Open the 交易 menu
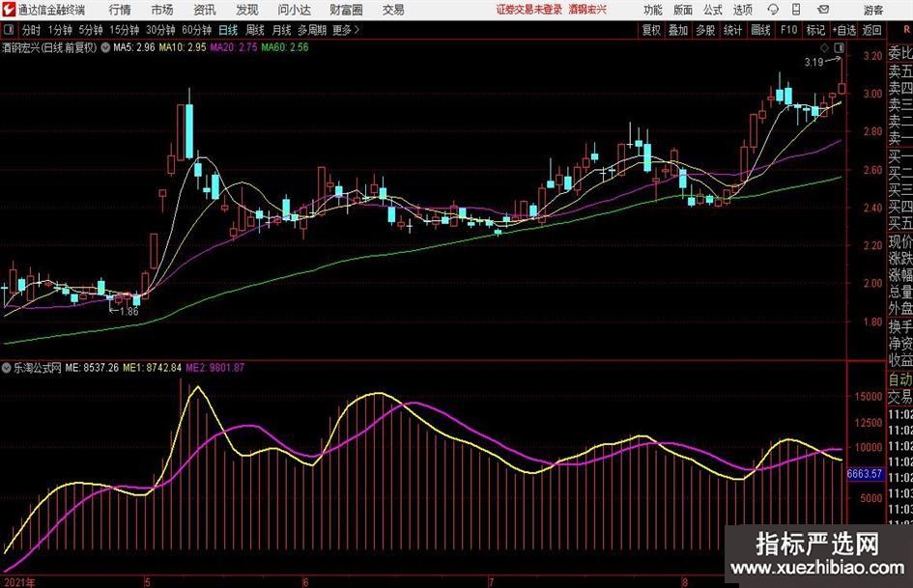 393,10
